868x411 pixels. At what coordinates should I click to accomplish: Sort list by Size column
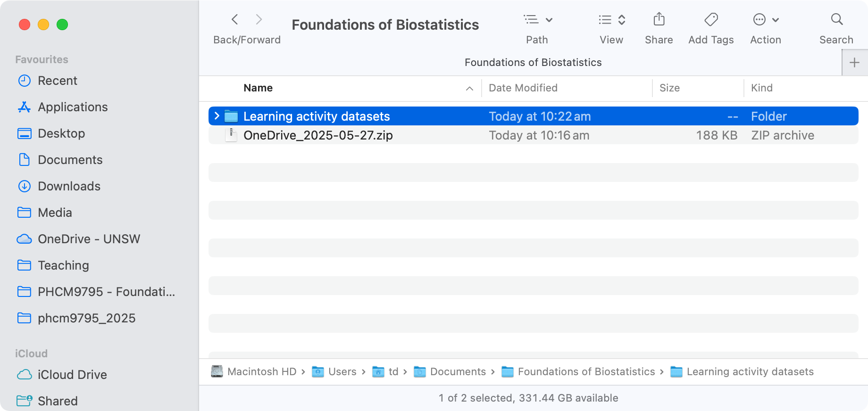(669, 88)
